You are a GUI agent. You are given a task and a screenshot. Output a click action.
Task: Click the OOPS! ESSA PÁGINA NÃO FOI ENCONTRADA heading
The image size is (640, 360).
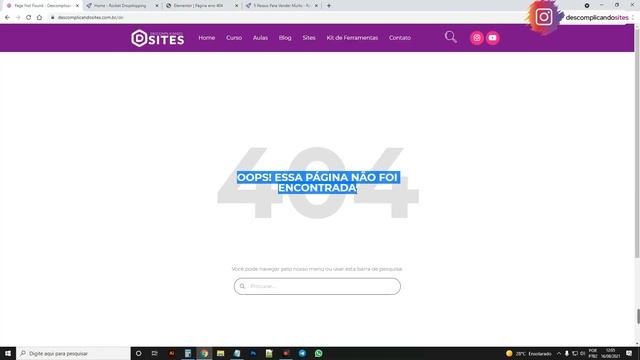tap(318, 182)
